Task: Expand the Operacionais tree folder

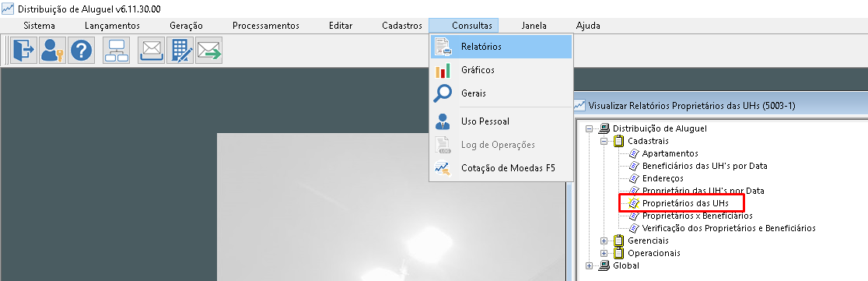Action: [604, 253]
